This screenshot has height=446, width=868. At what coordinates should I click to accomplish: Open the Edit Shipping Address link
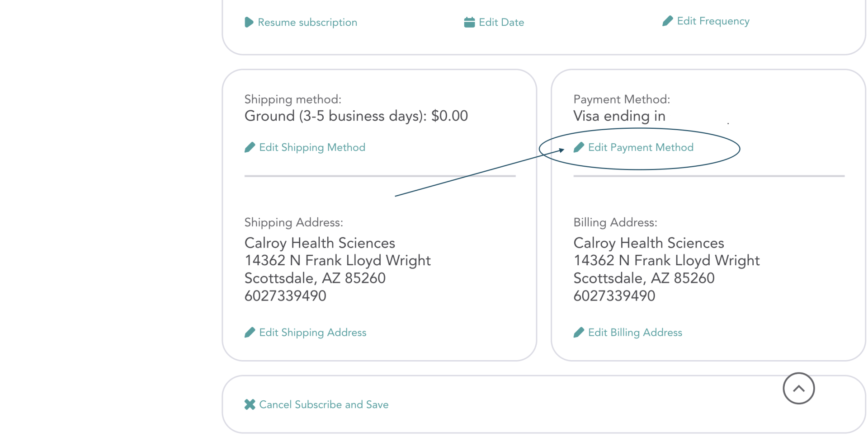click(x=312, y=333)
